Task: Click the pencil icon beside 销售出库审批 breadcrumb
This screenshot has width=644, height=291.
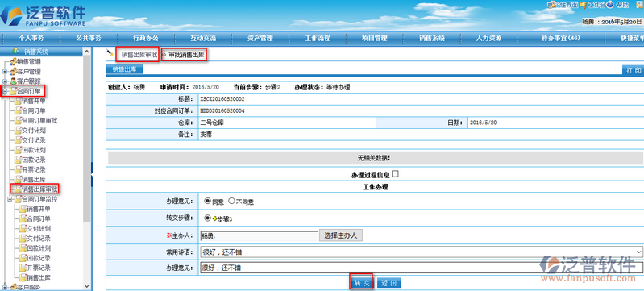Action: tap(110, 52)
